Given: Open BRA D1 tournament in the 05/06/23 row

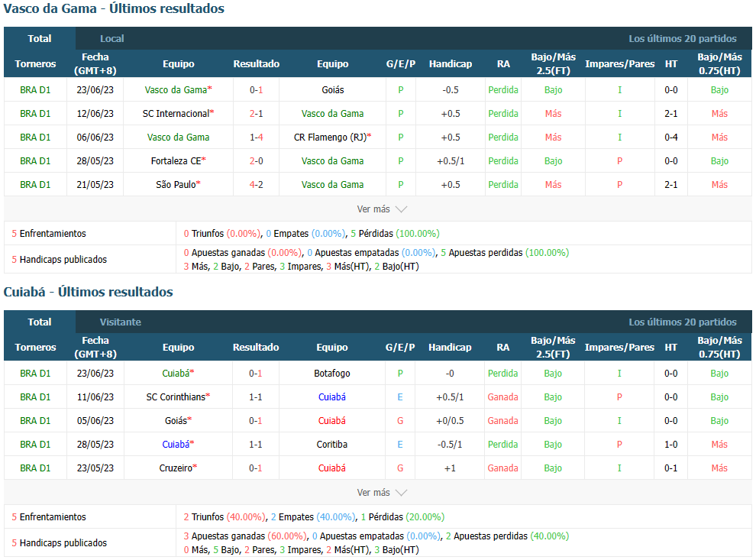Looking at the screenshot, I should pos(35,421).
